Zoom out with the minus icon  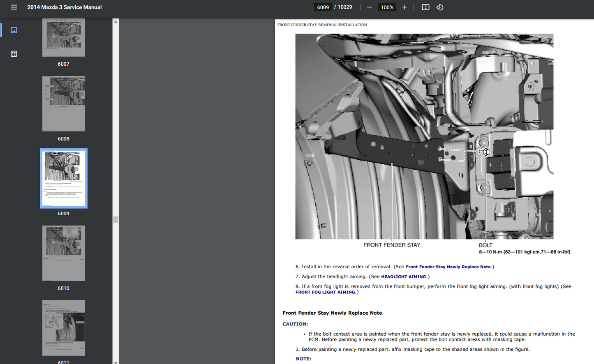369,7
